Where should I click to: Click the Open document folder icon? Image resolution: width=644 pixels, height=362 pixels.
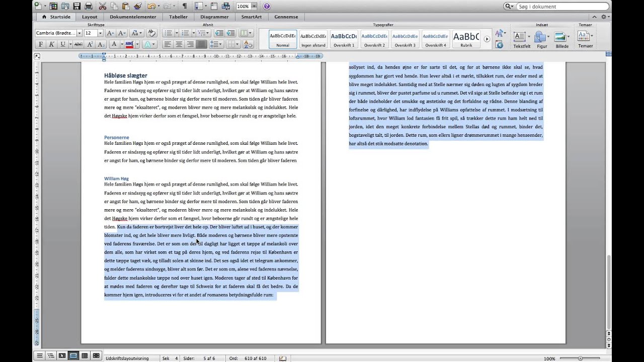tap(65, 6)
